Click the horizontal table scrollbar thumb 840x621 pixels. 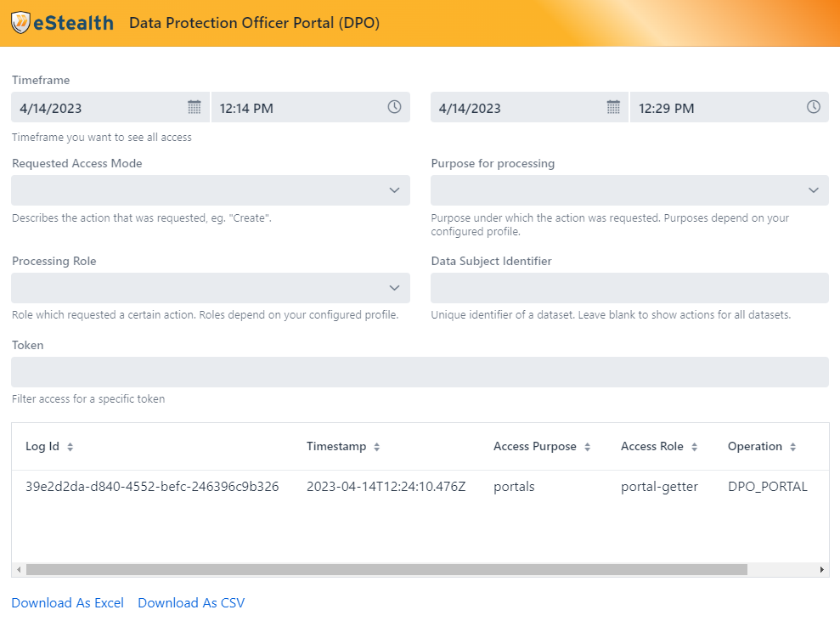(x=386, y=569)
